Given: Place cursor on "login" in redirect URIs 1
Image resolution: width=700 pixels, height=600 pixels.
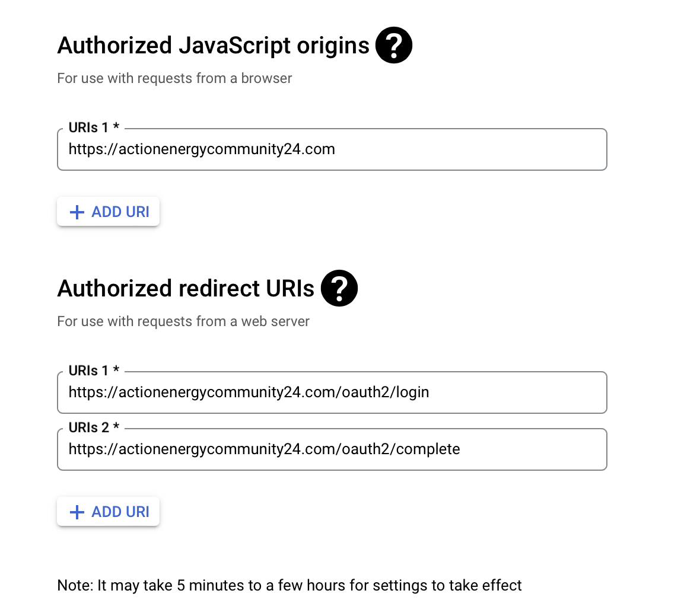Looking at the screenshot, I should click(x=412, y=392).
